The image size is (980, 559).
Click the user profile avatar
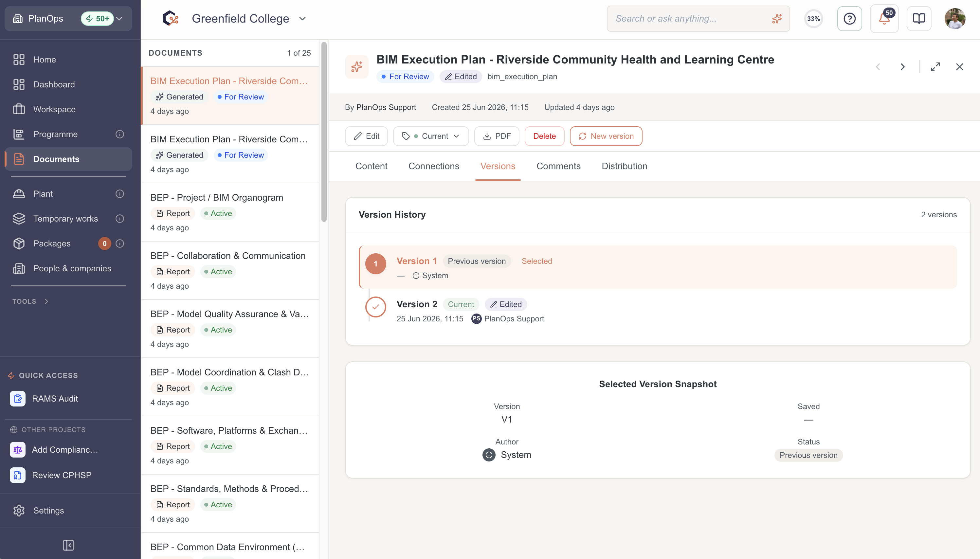955,18
